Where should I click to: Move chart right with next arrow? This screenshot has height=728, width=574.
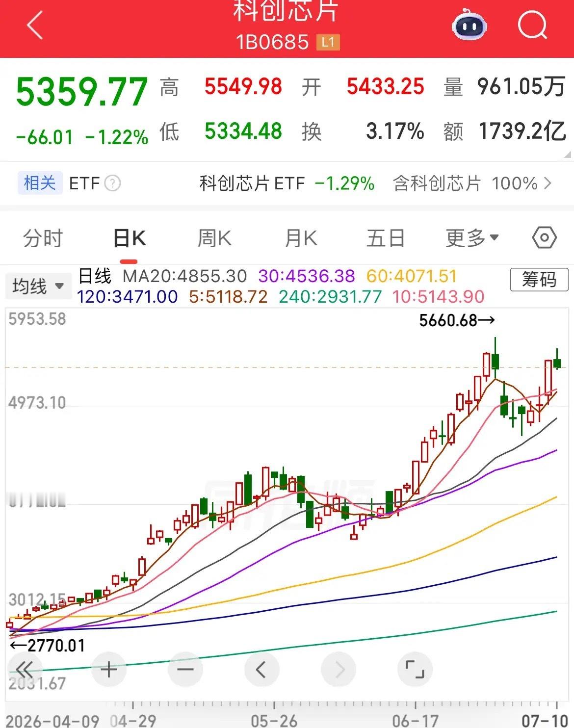click(339, 669)
